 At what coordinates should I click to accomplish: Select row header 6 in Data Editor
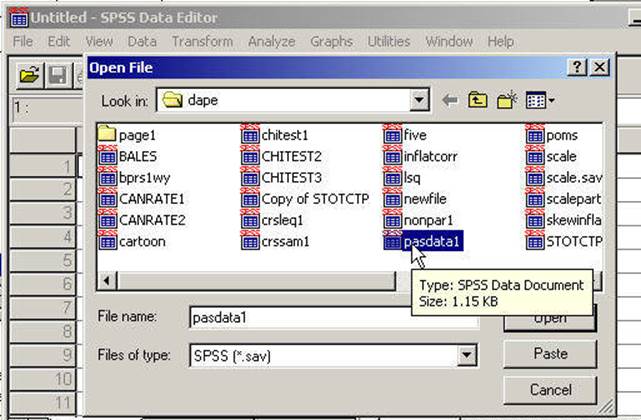pyautogui.click(x=43, y=284)
